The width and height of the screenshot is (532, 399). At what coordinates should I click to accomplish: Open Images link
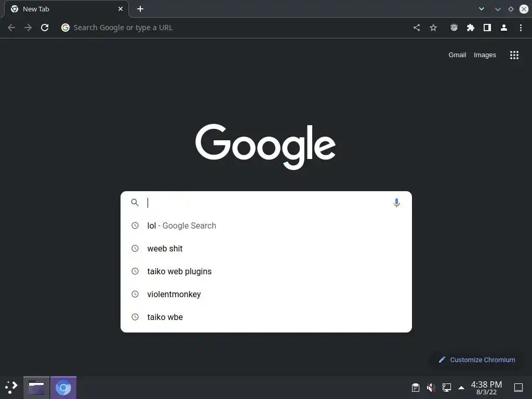(485, 55)
